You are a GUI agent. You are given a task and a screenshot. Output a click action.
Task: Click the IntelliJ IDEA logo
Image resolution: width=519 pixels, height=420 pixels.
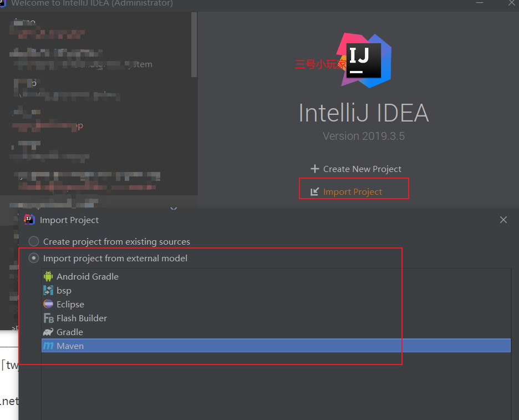point(364,60)
